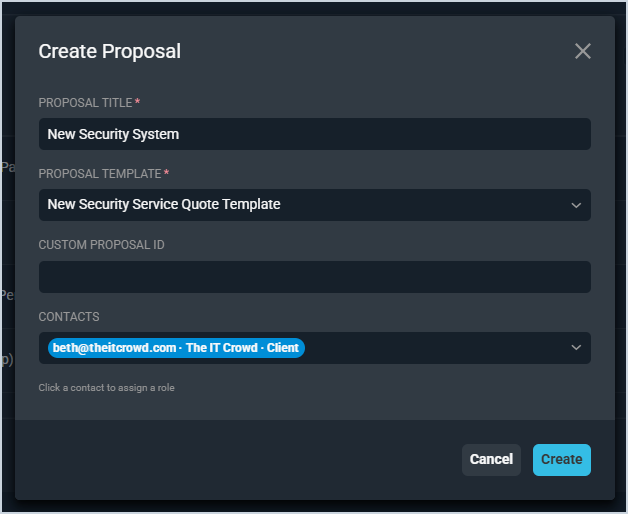Click the Proposal Title input field
The height and width of the screenshot is (514, 628).
[314, 134]
